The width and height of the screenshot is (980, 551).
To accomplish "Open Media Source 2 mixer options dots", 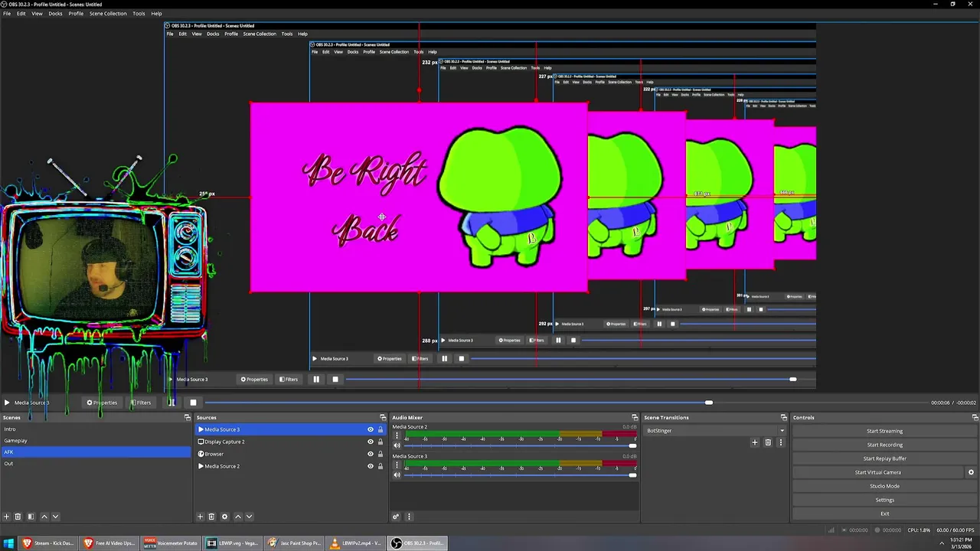I will 397,435.
